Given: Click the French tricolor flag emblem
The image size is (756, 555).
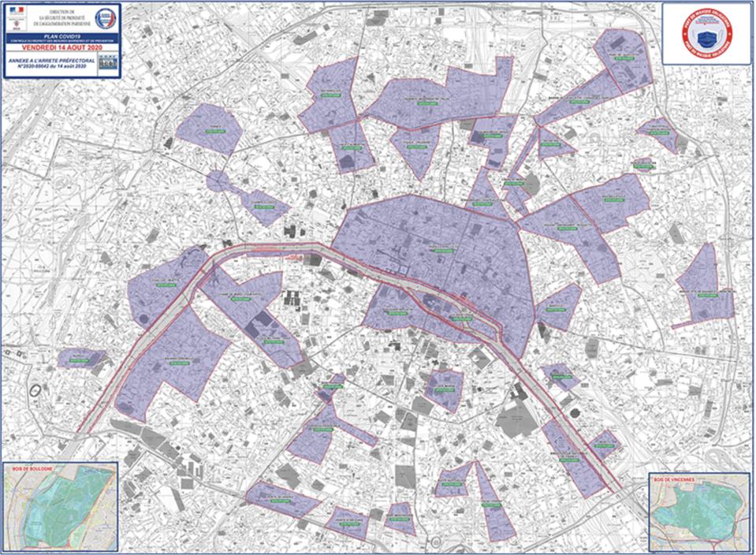Looking at the screenshot, I should coord(19,11).
